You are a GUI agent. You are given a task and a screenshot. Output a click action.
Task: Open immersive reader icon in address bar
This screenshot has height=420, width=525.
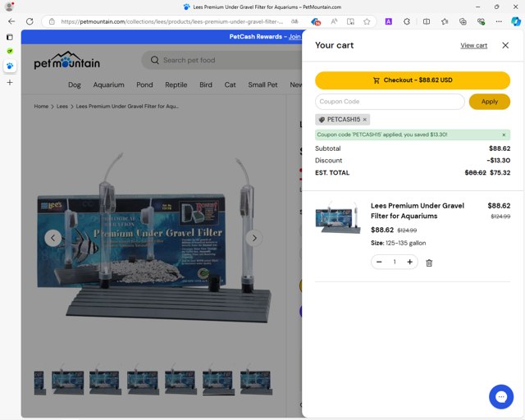point(350,21)
